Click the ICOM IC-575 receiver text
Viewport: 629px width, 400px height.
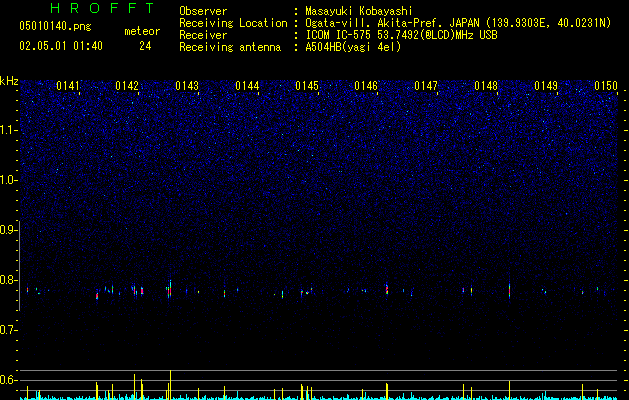click(x=401, y=35)
